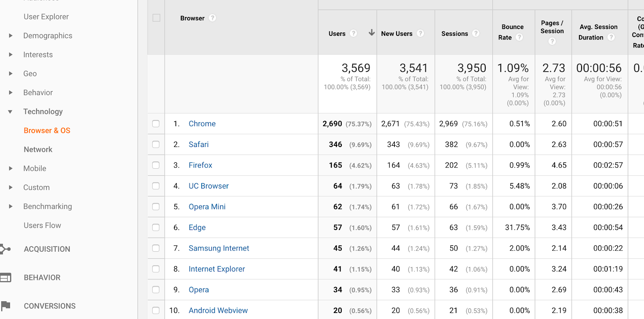The height and width of the screenshot is (319, 644).
Task: Open the Internet Explorer link
Action: [217, 269]
